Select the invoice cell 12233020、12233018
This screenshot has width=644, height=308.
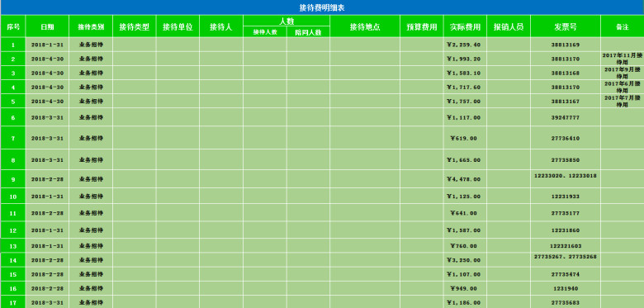[x=566, y=179]
